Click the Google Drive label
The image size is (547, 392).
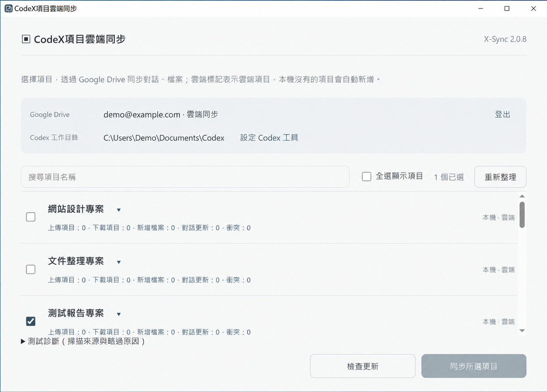tap(50, 114)
